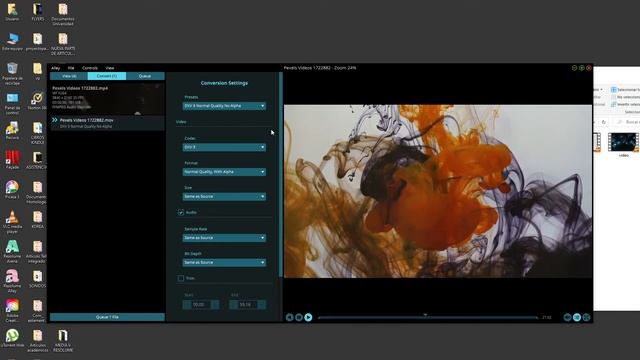The width and height of the screenshot is (640, 360).
Task: Open the Controls menu
Action: [90, 68]
